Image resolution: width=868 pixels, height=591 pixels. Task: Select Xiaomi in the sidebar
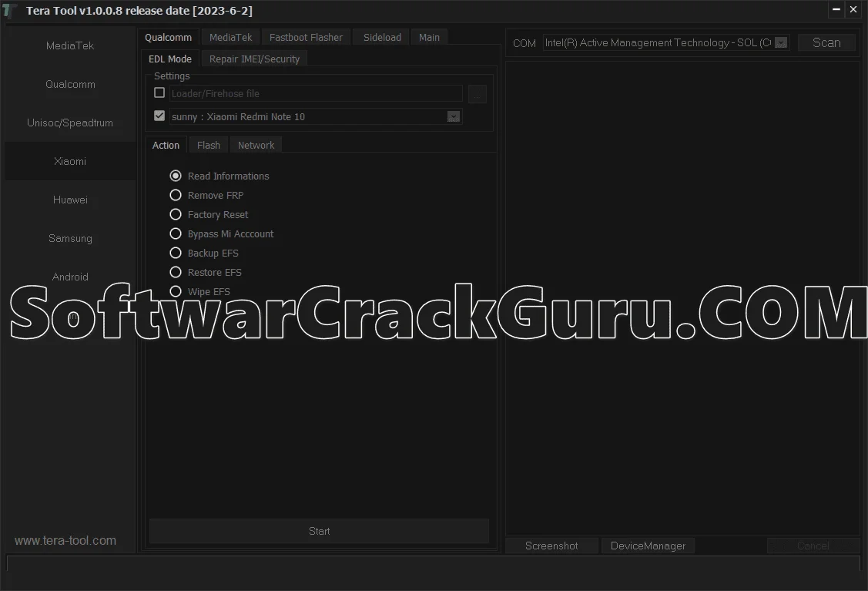(70, 161)
